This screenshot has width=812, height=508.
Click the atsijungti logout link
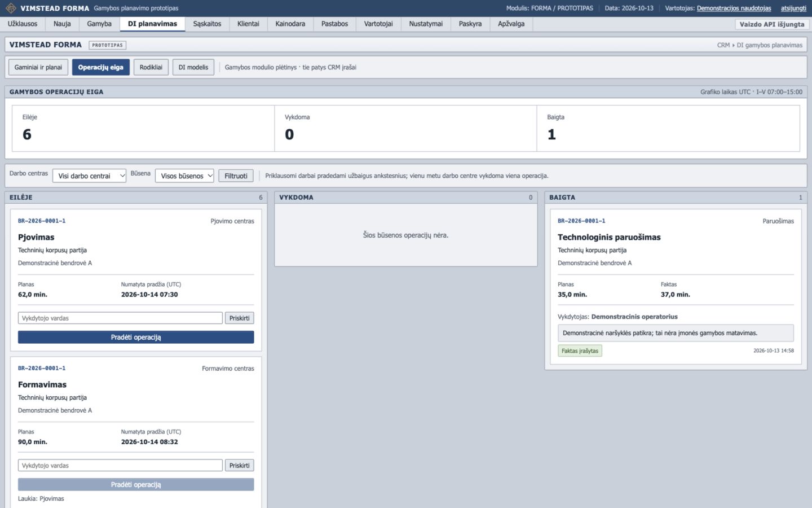793,8
